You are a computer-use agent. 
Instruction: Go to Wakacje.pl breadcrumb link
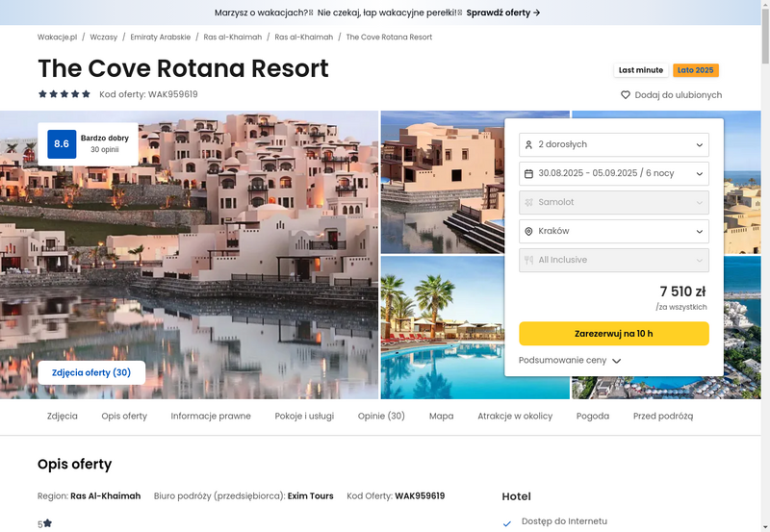[x=58, y=37]
